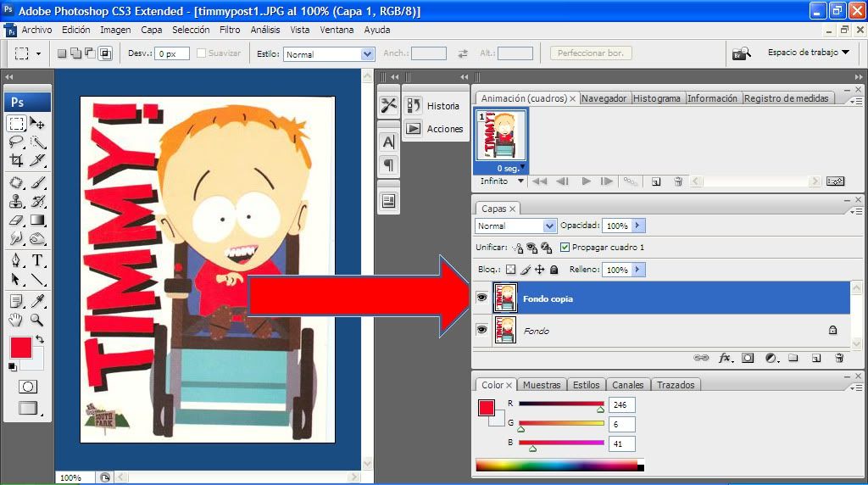Open the Historia panel
The width and height of the screenshot is (868, 485).
(435, 106)
